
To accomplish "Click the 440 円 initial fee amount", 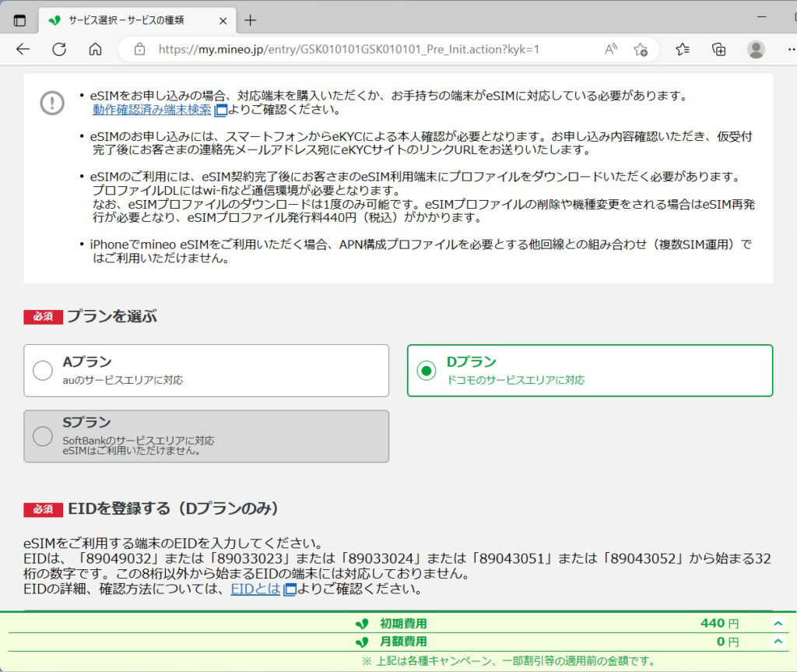I will pos(719,623).
